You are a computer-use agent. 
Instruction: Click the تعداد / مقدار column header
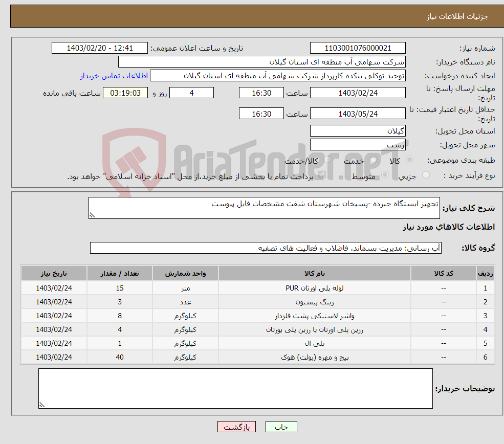[120, 273]
